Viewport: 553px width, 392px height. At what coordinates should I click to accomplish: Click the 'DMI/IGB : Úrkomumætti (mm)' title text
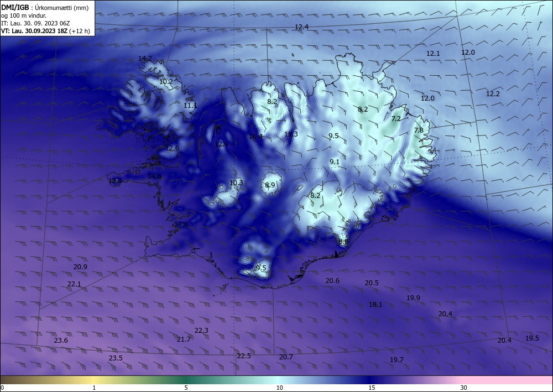(x=45, y=7)
